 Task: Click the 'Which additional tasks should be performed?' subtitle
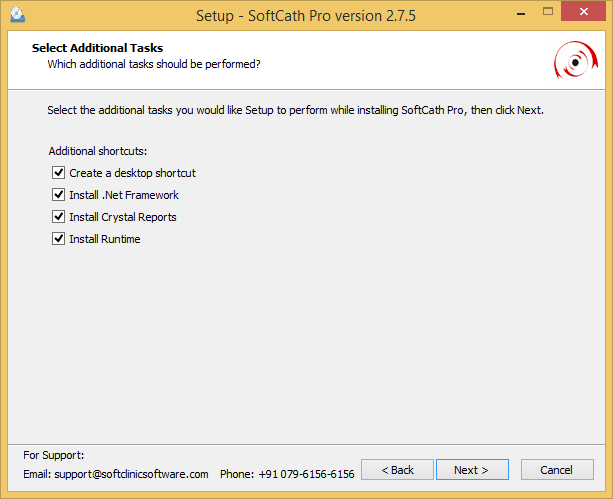(154, 64)
